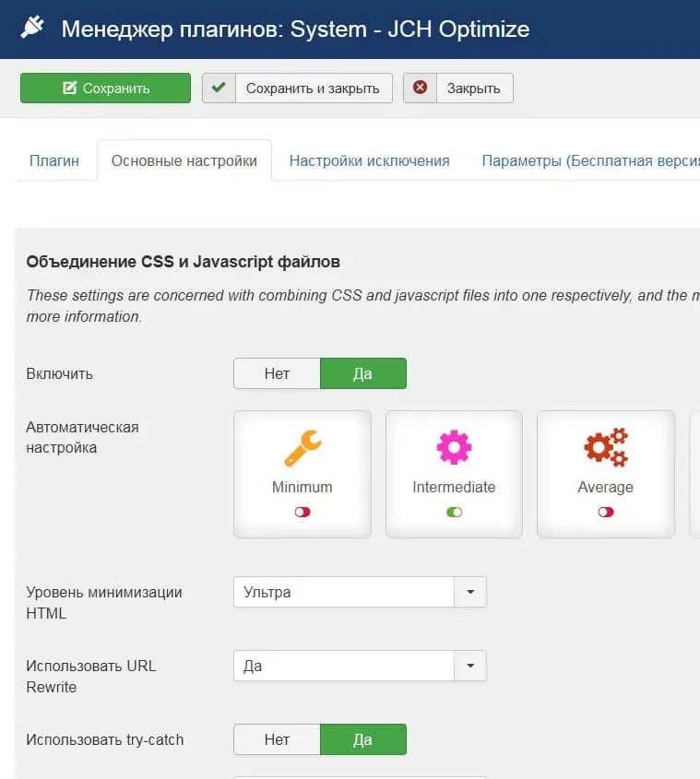This screenshot has width=700, height=779.
Task: Select the Intermediate pink gear icon
Action: (x=454, y=447)
